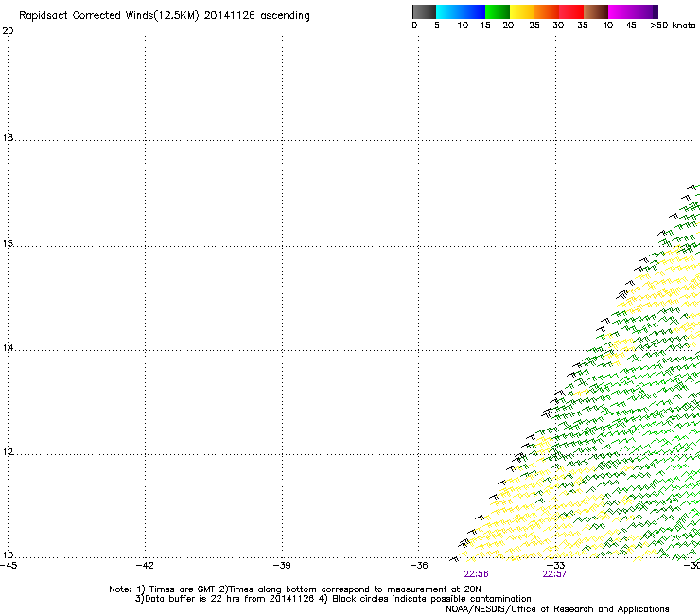700x615 pixels.
Task: Click the latitude label '10'
Action: 8,555
